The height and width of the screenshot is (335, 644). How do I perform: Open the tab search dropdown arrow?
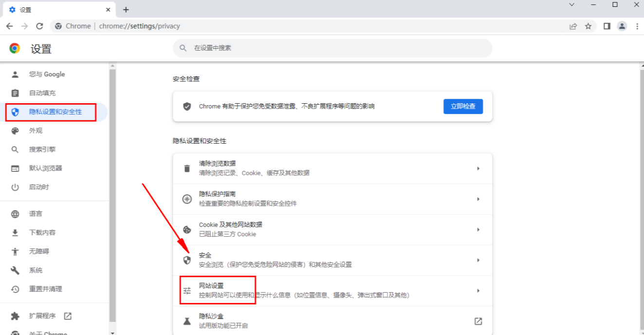point(572,4)
